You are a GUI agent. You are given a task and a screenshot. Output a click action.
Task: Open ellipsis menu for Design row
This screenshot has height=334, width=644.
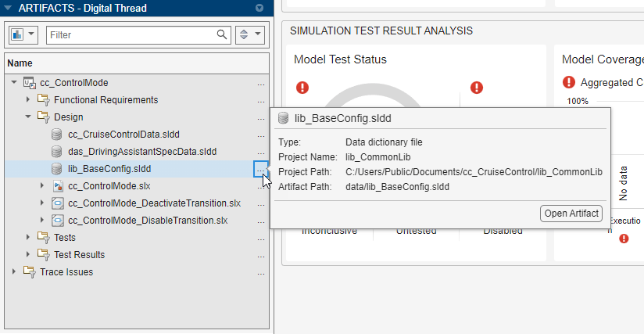tap(261, 118)
